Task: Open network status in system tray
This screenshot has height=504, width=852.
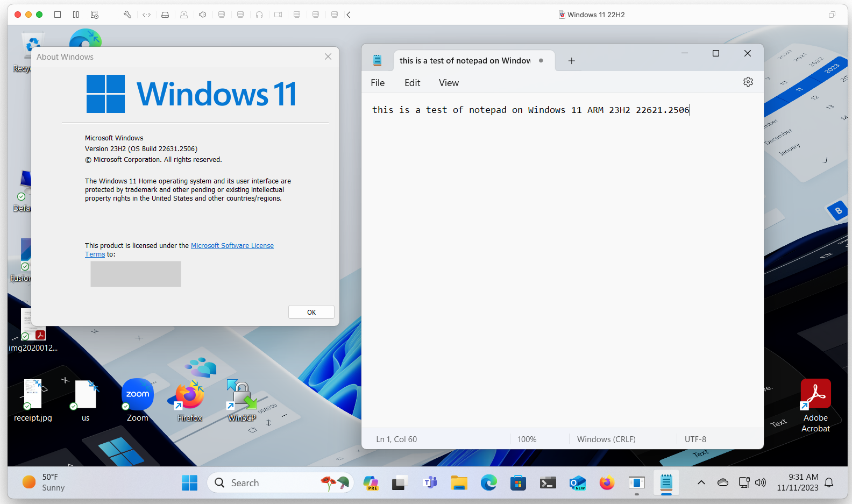Action: point(744,482)
